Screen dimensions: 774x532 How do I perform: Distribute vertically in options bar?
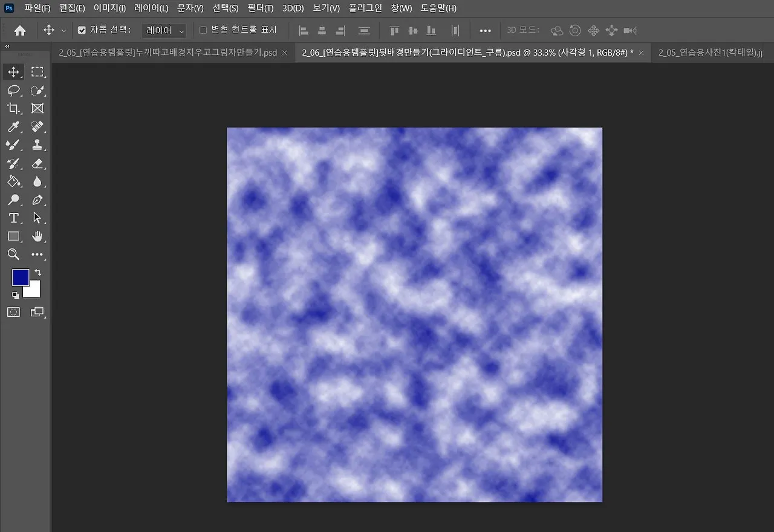pyautogui.click(x=364, y=30)
